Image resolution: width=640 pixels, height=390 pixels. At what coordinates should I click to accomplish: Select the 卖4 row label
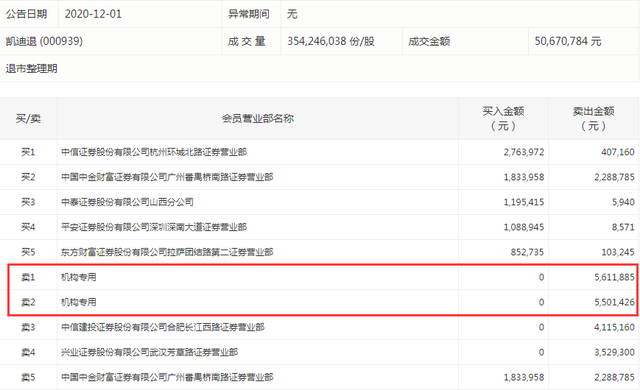(28, 352)
